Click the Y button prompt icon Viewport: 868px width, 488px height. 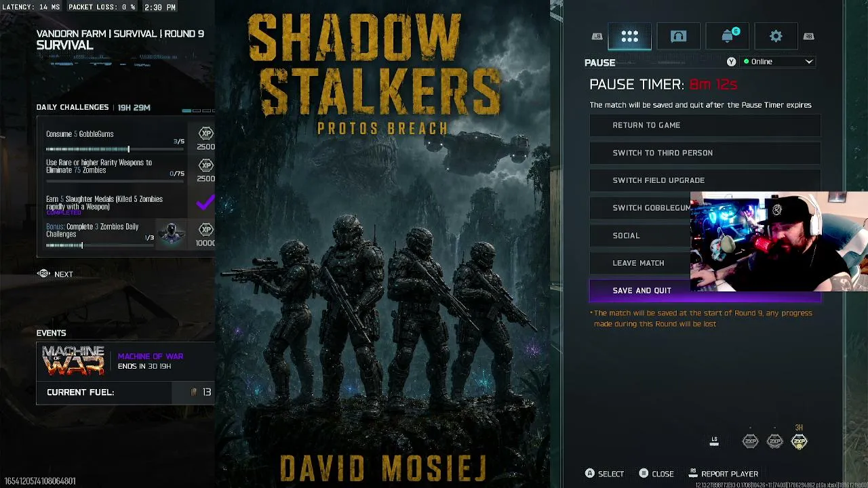[731, 62]
